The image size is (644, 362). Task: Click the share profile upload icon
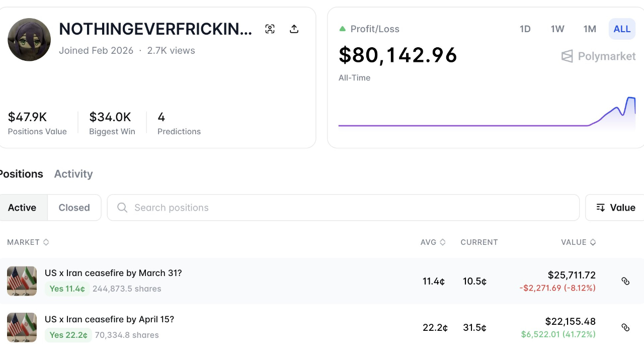(294, 29)
